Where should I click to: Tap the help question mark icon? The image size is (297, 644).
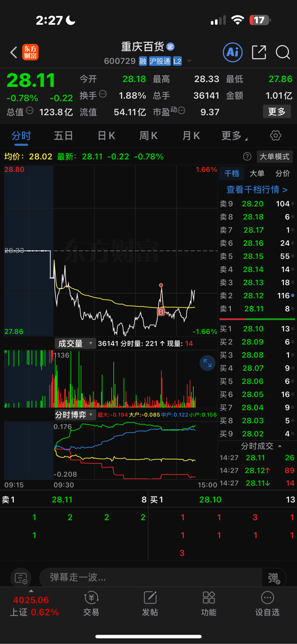[x=247, y=157]
